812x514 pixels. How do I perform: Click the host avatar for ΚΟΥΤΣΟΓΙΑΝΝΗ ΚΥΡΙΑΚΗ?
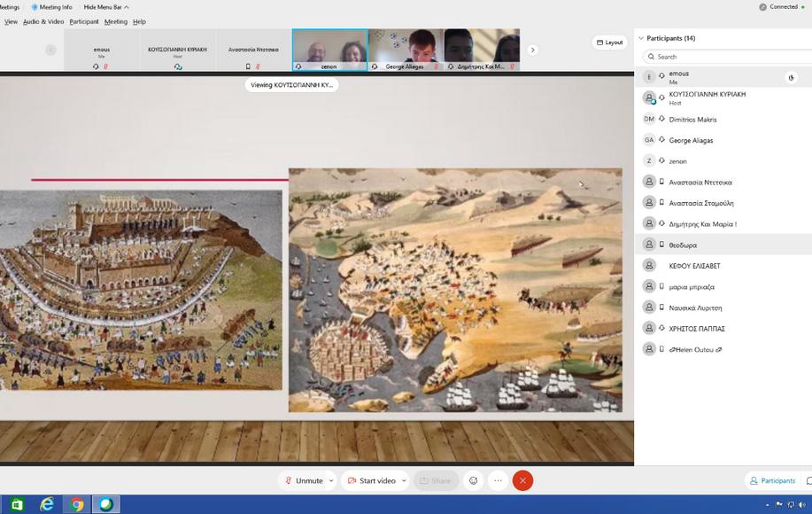pyautogui.click(x=649, y=98)
